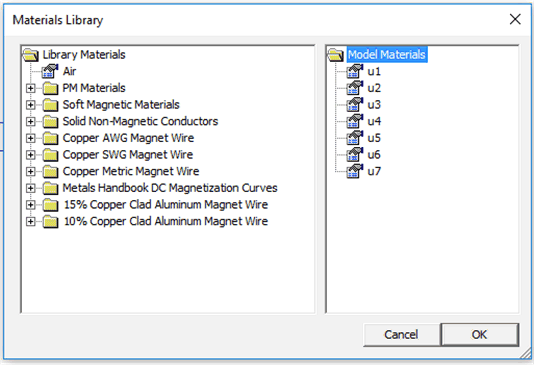Expand 10% Copper Clad Aluminum Magnet Wire
This screenshot has height=365, width=534.
(31, 222)
